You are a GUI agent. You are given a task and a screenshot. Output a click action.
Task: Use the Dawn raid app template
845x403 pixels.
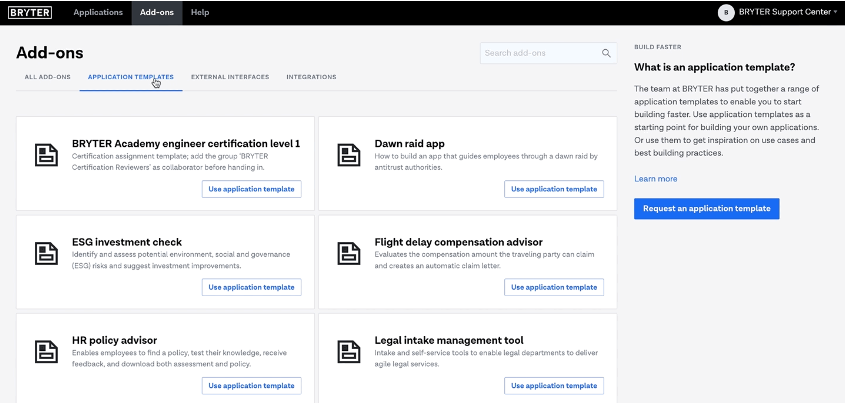pyautogui.click(x=554, y=189)
